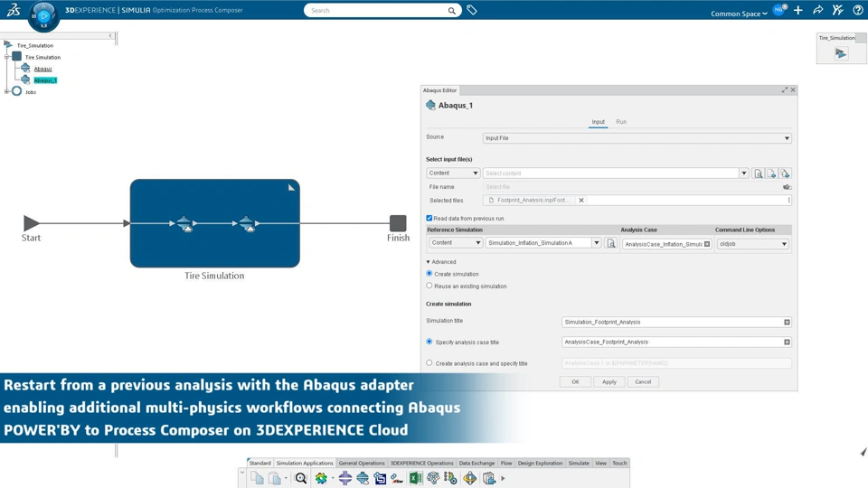Viewport: 868px width, 488px height.
Task: Open the add (plus) menu in header
Action: pyautogui.click(x=797, y=10)
